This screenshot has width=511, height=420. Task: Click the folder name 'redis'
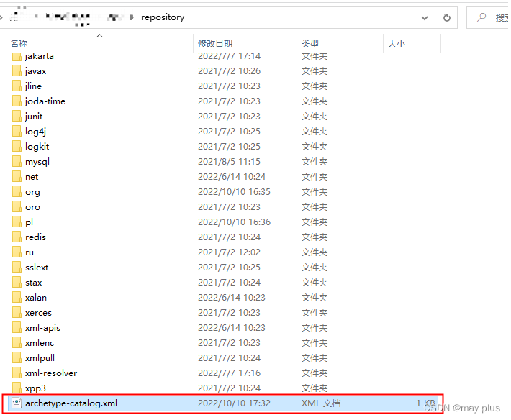click(35, 237)
